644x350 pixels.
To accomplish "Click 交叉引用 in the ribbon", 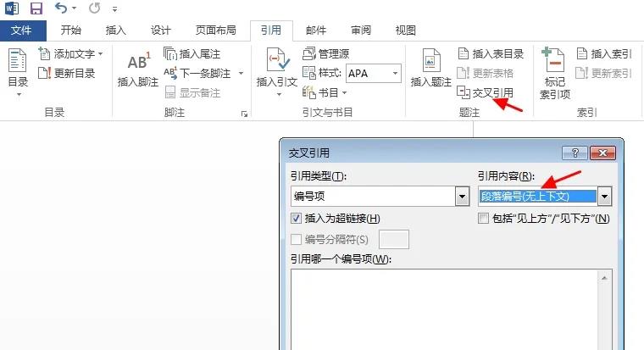I will point(486,92).
